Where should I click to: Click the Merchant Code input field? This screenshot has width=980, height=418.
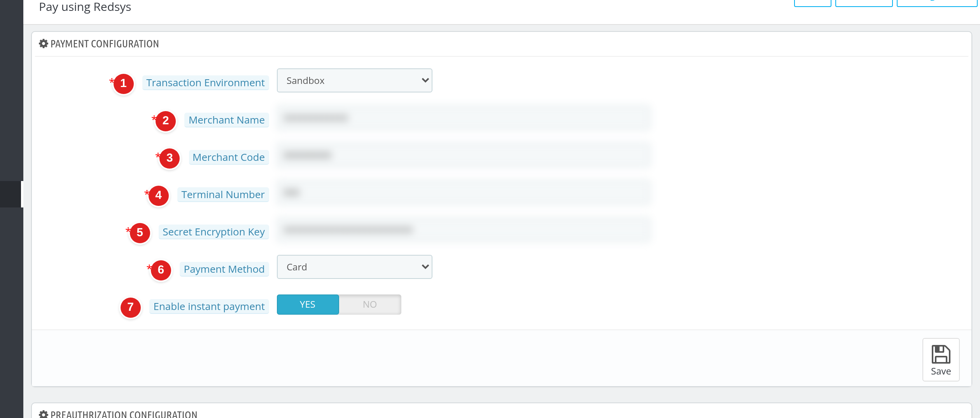click(x=464, y=155)
